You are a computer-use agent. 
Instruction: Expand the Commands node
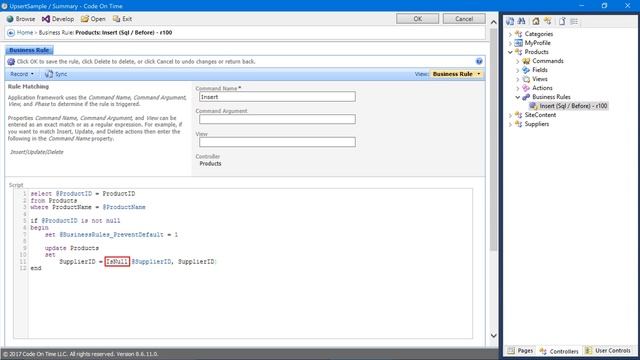point(518,61)
